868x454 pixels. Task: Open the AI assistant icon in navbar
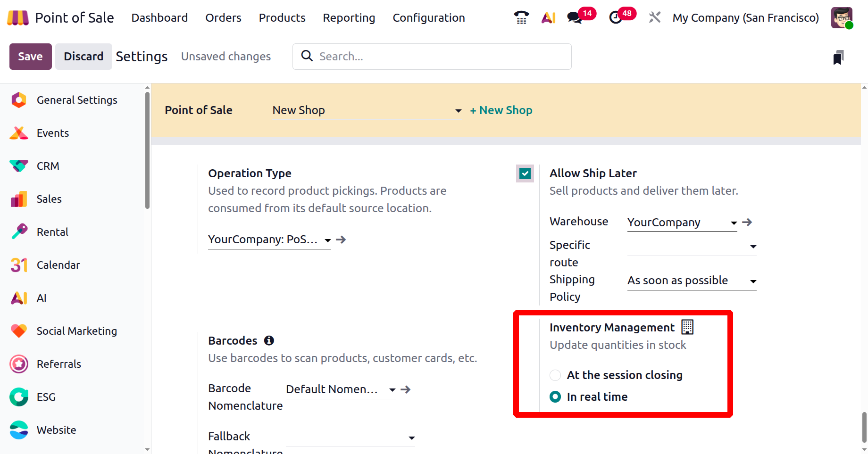click(x=548, y=18)
